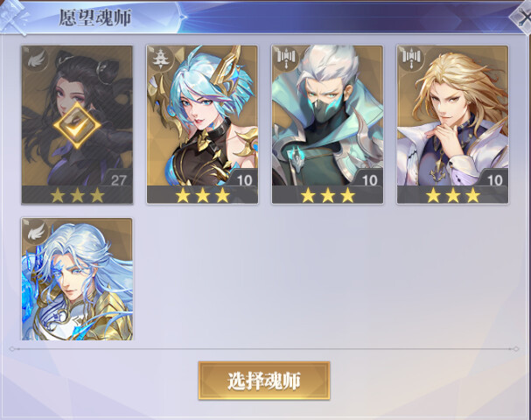
Task: Click the wing class icon on silver-haired card
Action: (36, 232)
